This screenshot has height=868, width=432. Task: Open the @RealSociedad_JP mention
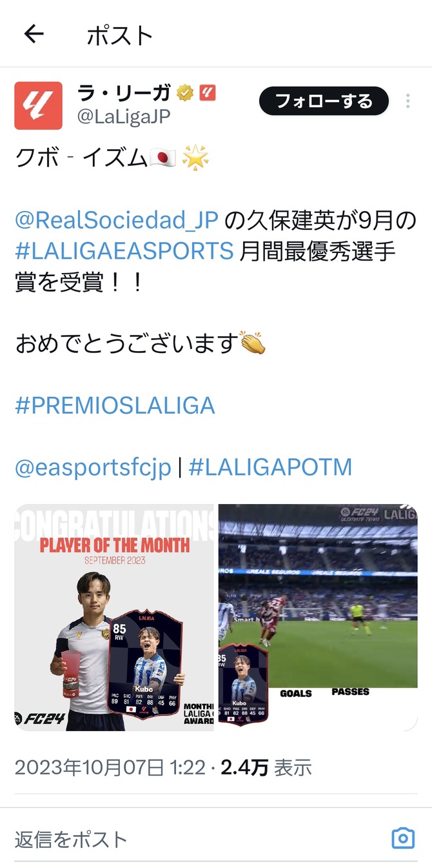click(117, 221)
